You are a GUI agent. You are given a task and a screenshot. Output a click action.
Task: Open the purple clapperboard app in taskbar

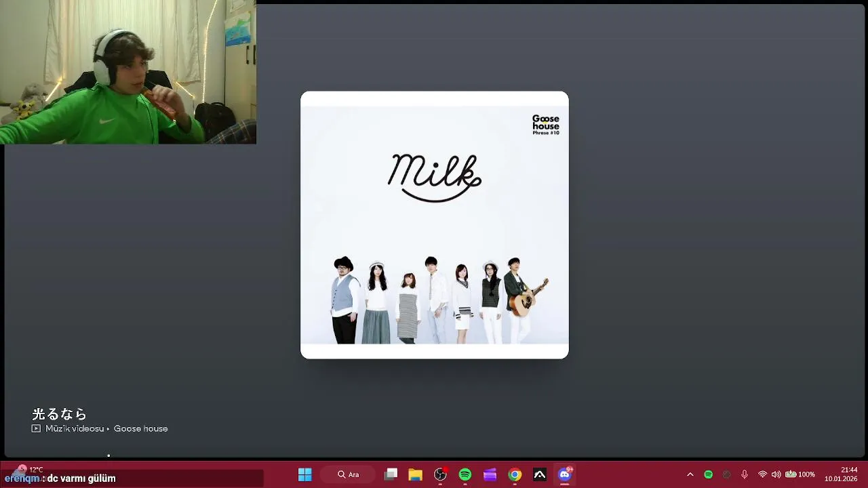coord(490,474)
